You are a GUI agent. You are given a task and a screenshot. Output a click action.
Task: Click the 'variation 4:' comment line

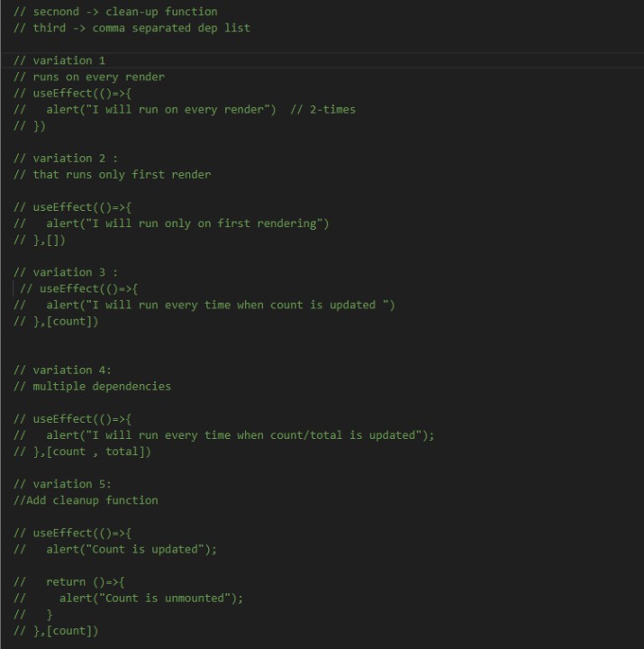coord(62,370)
